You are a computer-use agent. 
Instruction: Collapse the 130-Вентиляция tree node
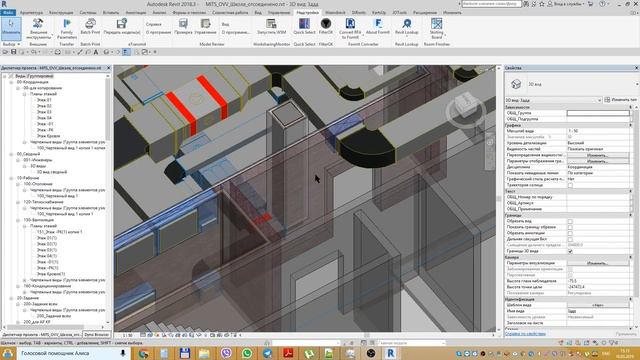pos(18,220)
